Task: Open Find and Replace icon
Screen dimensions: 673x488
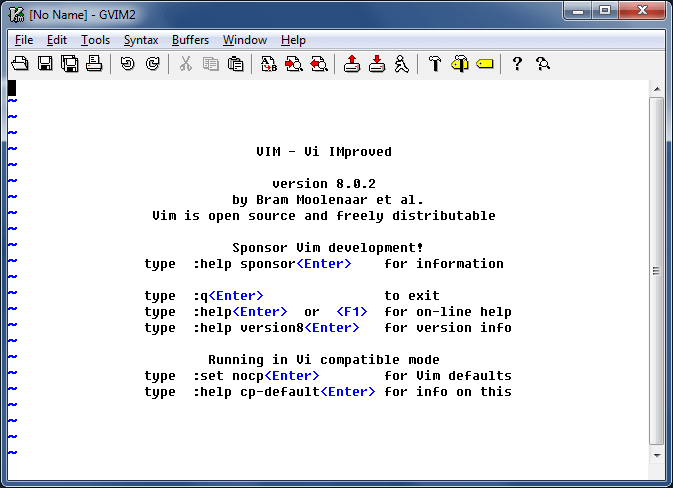Action: (x=269, y=64)
